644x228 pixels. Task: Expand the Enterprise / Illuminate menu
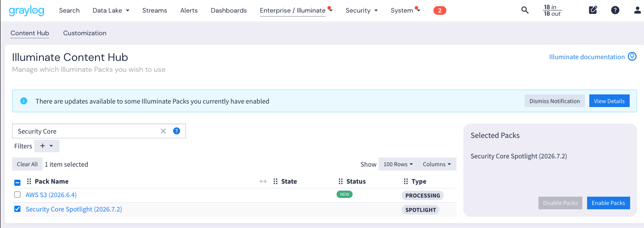pos(296,10)
